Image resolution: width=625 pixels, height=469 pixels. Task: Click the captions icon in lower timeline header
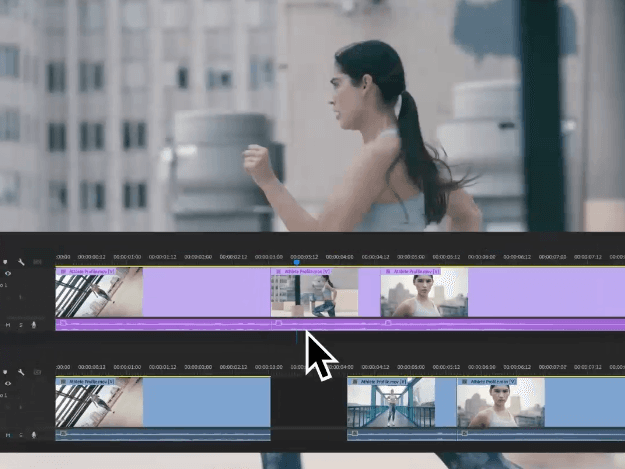pyautogui.click(x=37, y=372)
